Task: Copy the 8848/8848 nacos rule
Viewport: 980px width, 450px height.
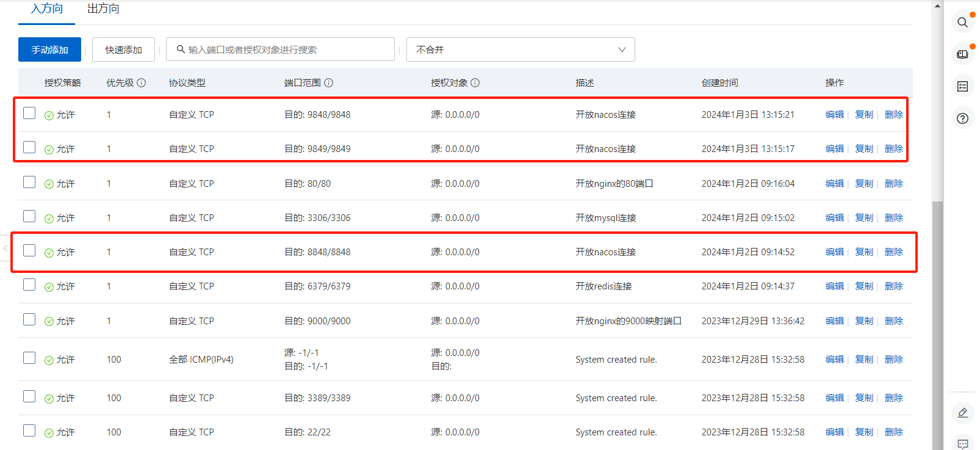Action: coord(863,252)
